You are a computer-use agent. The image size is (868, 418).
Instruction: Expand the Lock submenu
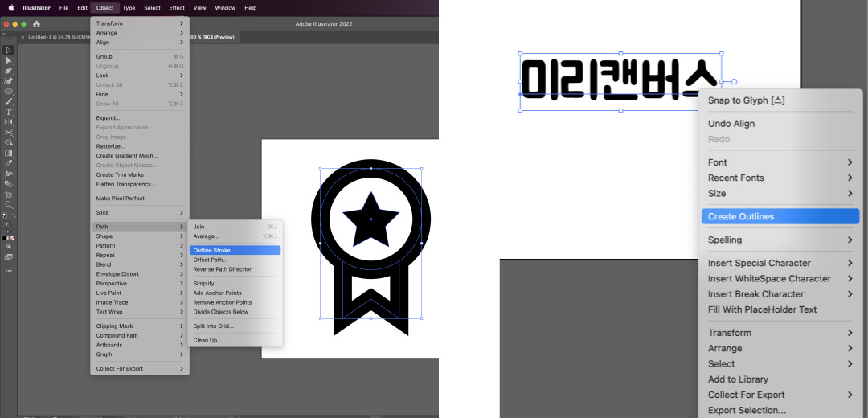140,76
